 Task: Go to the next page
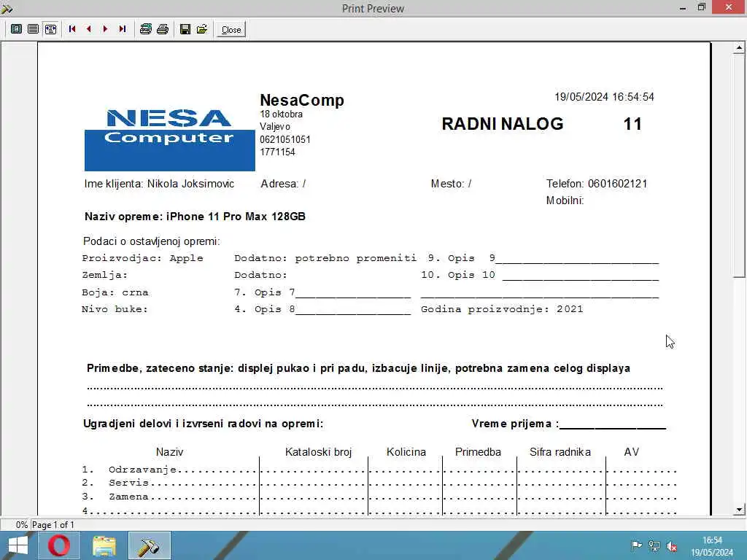tap(105, 29)
